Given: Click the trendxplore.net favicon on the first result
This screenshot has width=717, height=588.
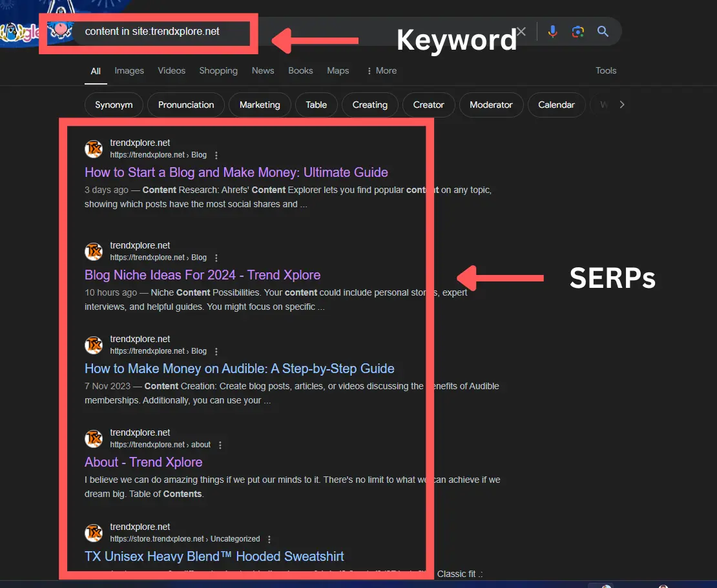Looking at the screenshot, I should click(94, 148).
